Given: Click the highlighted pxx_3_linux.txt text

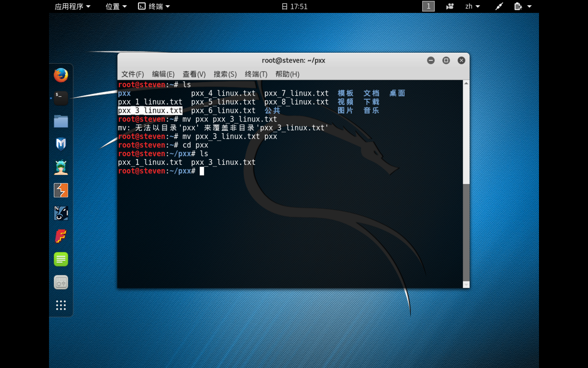Looking at the screenshot, I should 150,111.
